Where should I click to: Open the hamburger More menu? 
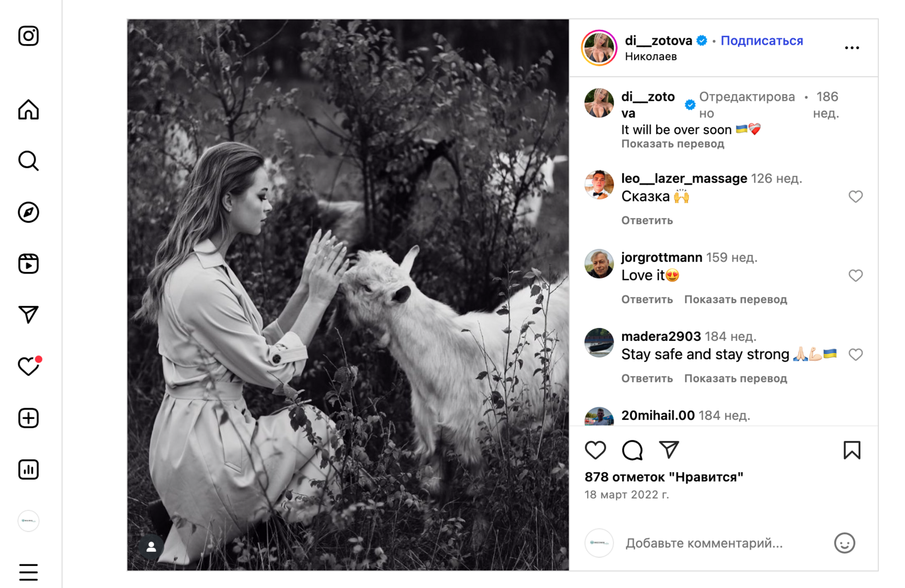point(29,572)
